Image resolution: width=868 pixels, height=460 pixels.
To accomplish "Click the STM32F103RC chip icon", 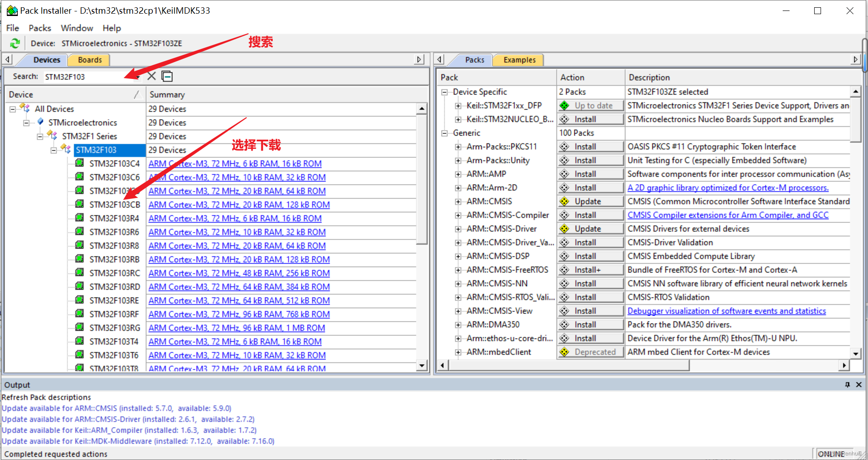I will (79, 272).
